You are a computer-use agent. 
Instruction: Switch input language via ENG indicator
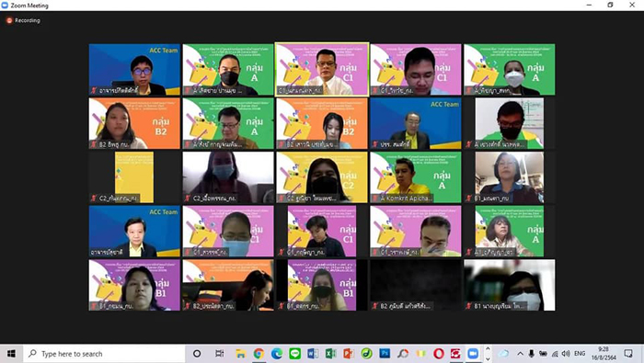[x=580, y=354]
